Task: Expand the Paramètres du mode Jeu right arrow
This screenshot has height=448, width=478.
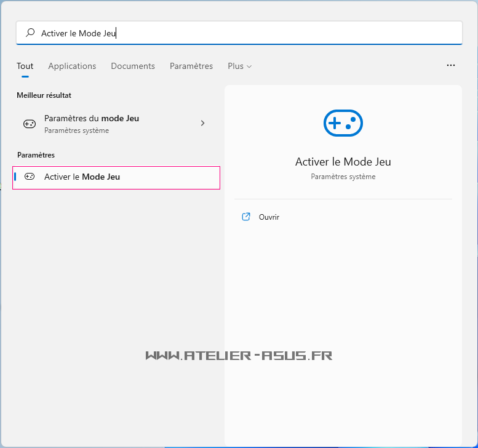Action: pyautogui.click(x=203, y=123)
